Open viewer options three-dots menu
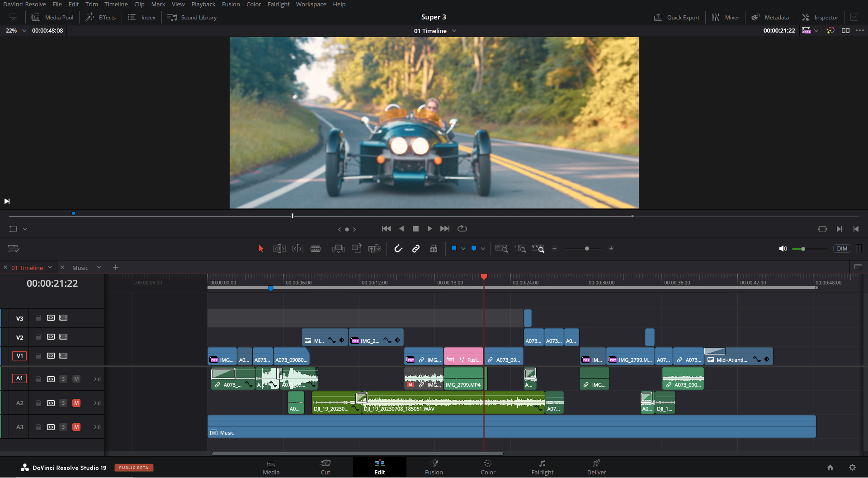The width and height of the screenshot is (868, 478). tap(860, 31)
